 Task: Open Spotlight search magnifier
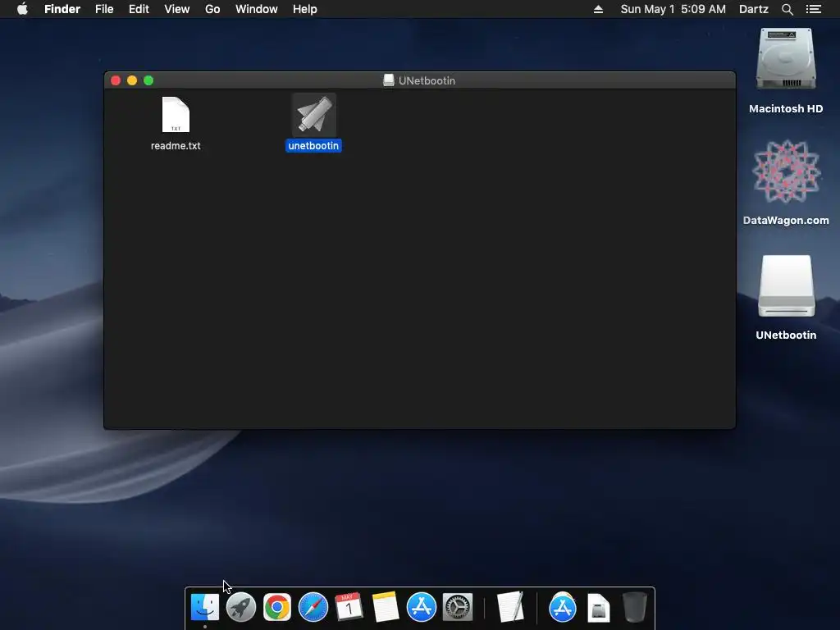tap(787, 9)
